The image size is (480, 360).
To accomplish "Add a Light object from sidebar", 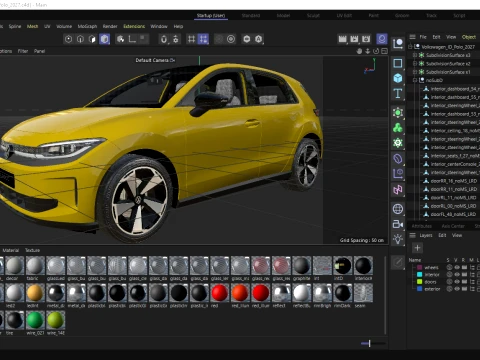I will coord(398,239).
